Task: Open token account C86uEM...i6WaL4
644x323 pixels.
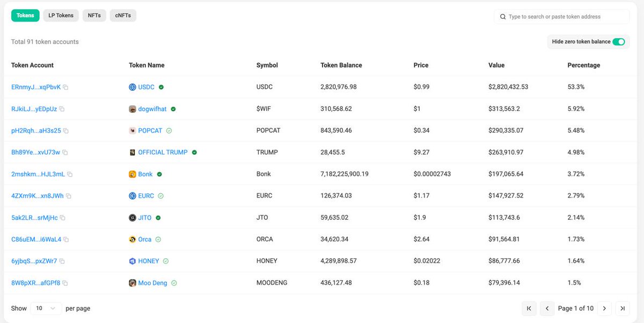Action: (x=36, y=240)
